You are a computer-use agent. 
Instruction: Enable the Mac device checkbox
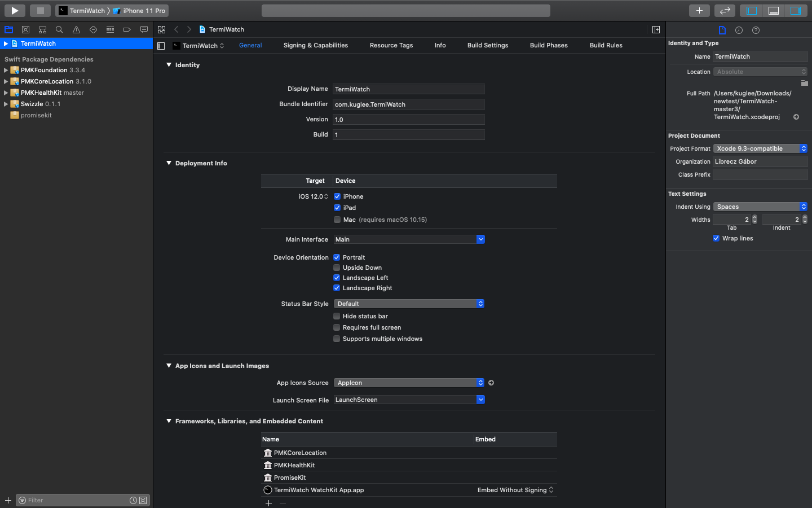coord(337,220)
